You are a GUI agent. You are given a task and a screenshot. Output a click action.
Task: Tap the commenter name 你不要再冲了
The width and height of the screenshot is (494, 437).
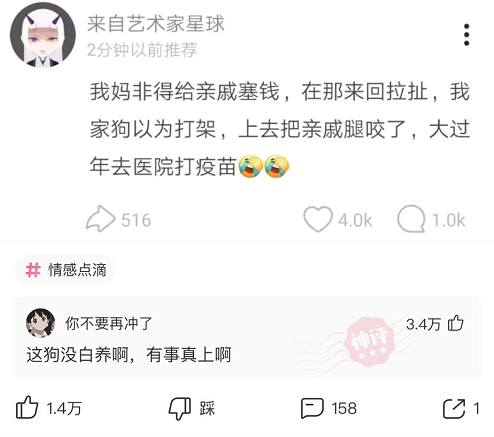(x=109, y=323)
